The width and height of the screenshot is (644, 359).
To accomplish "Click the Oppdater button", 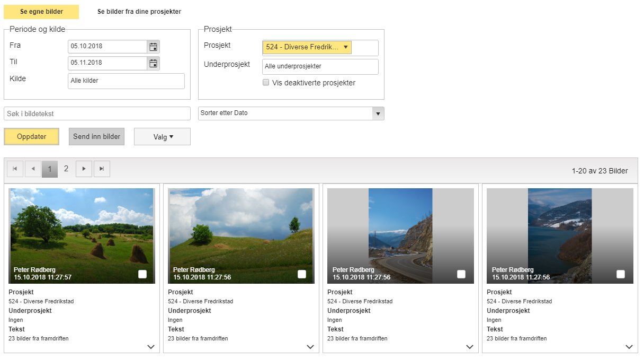I will 32,137.
